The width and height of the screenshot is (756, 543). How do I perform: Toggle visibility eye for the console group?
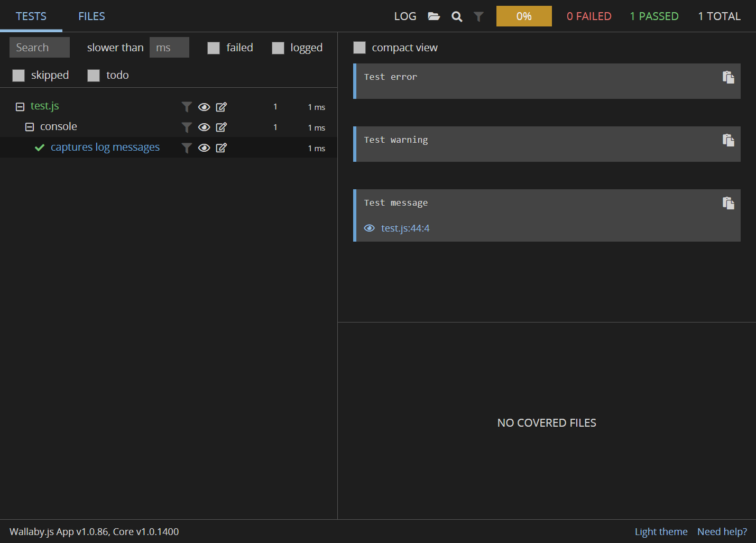[x=204, y=127]
